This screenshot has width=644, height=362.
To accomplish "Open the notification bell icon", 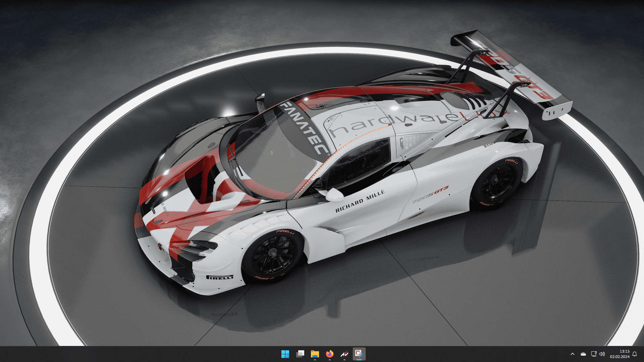I will pyautogui.click(x=635, y=354).
